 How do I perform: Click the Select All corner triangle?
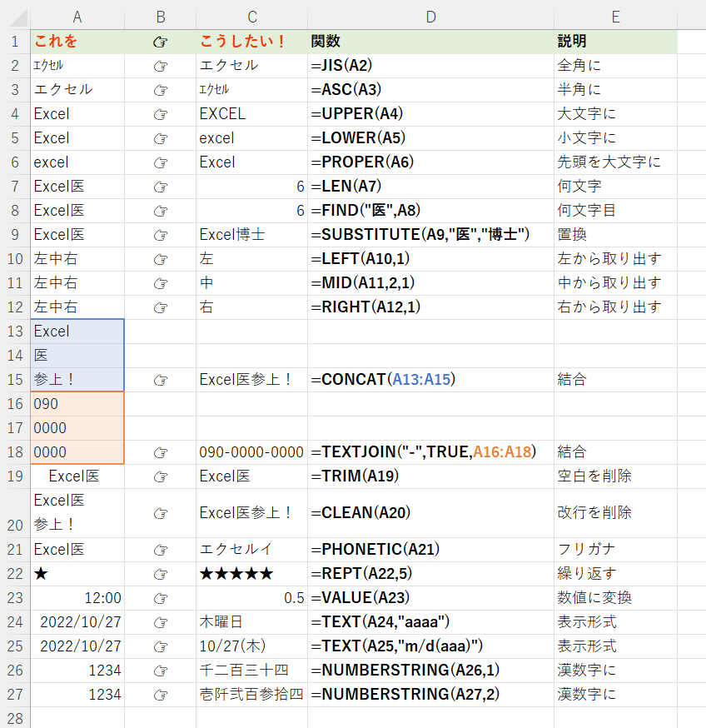19,17
